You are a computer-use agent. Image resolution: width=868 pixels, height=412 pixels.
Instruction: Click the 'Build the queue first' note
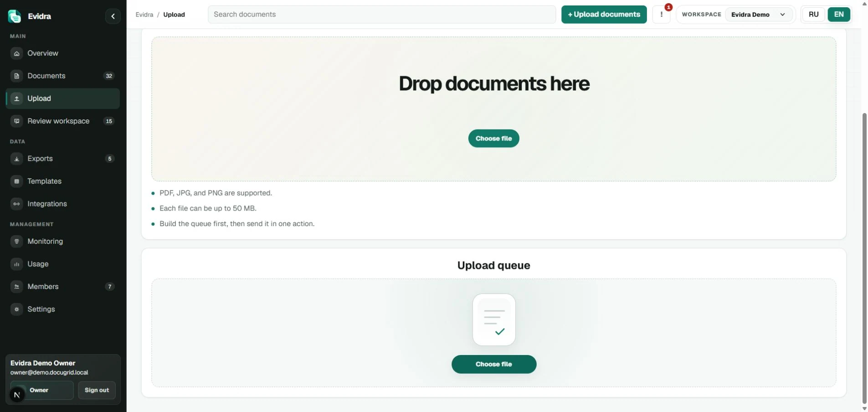tap(237, 224)
